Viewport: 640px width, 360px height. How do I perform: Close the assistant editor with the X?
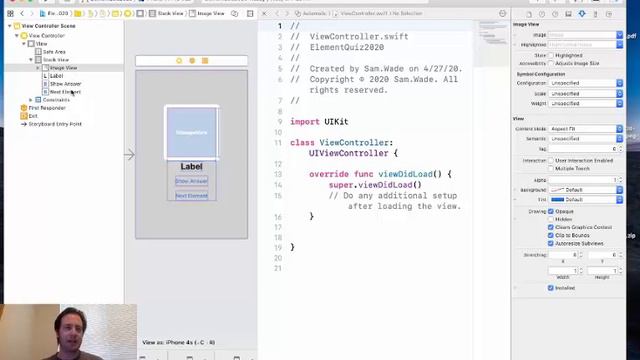pyautogui.click(x=264, y=13)
